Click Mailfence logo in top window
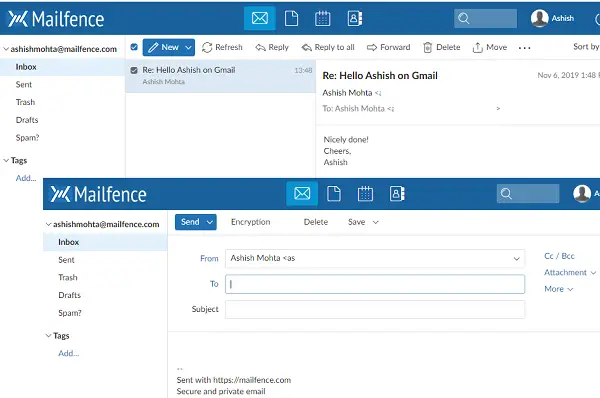This screenshot has height=398, width=600. [56, 19]
